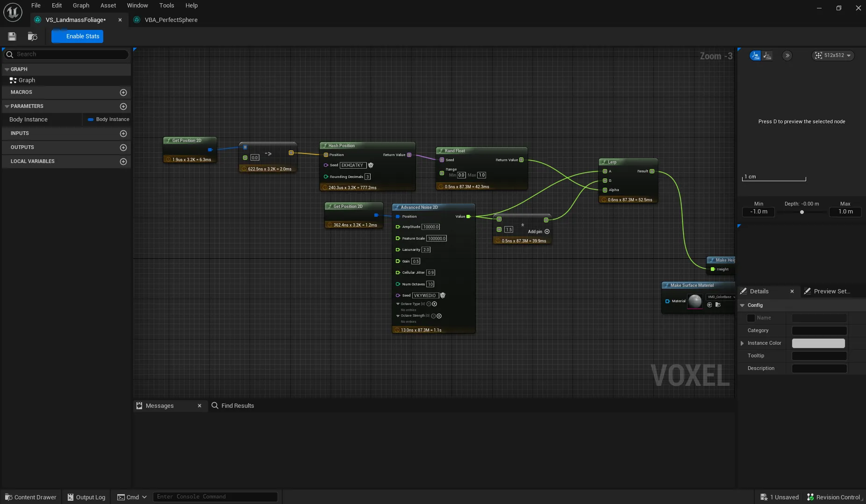
Task: Click the Browse to asset in Content Browser icon
Action: tap(32, 36)
